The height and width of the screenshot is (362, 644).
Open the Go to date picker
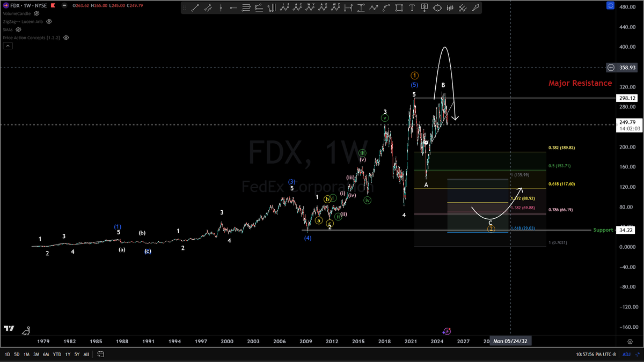point(100,354)
